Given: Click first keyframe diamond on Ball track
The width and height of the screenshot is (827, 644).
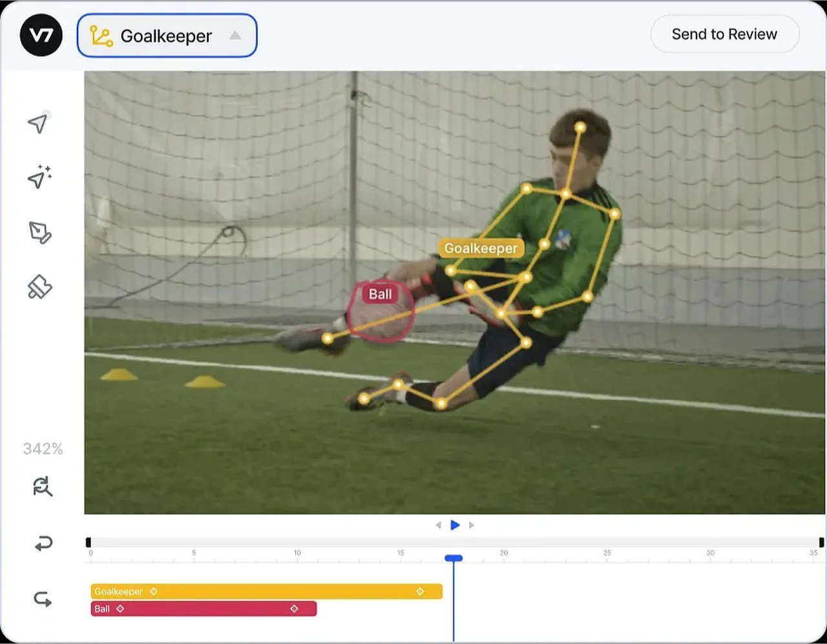Looking at the screenshot, I should 120,608.
